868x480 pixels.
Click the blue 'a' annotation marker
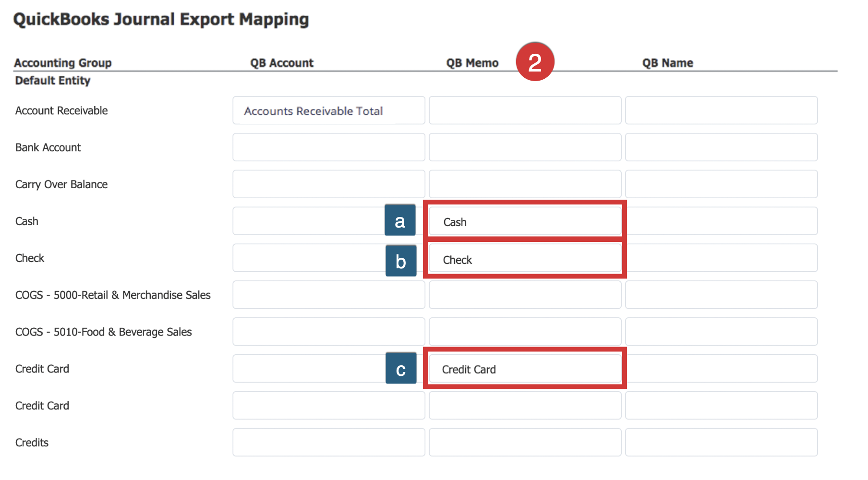coord(400,221)
